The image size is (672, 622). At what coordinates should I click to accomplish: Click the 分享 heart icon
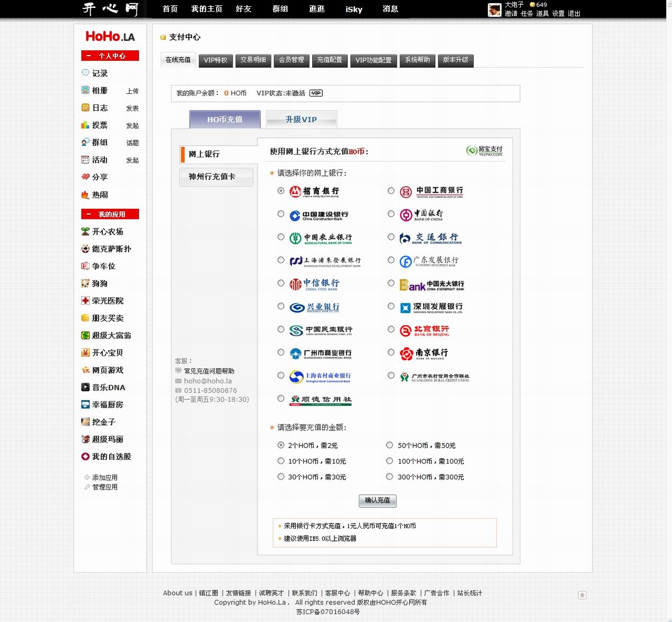(x=85, y=177)
